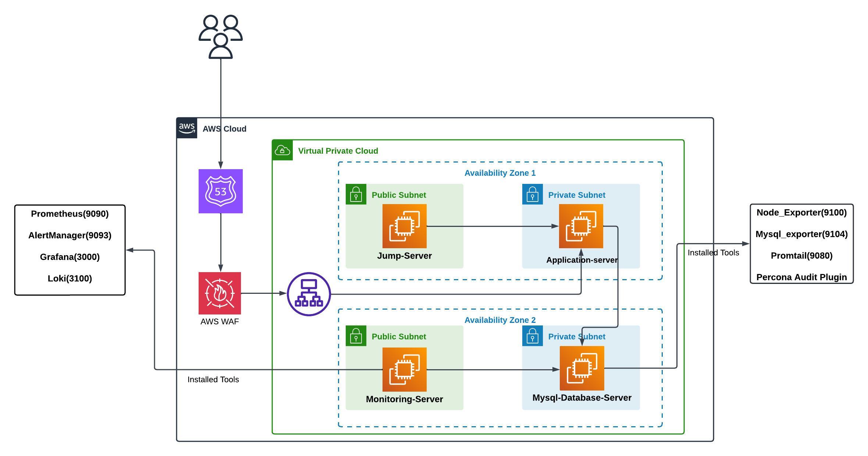Select the purple load balancer network icon
The height and width of the screenshot is (456, 868).
[x=309, y=293]
